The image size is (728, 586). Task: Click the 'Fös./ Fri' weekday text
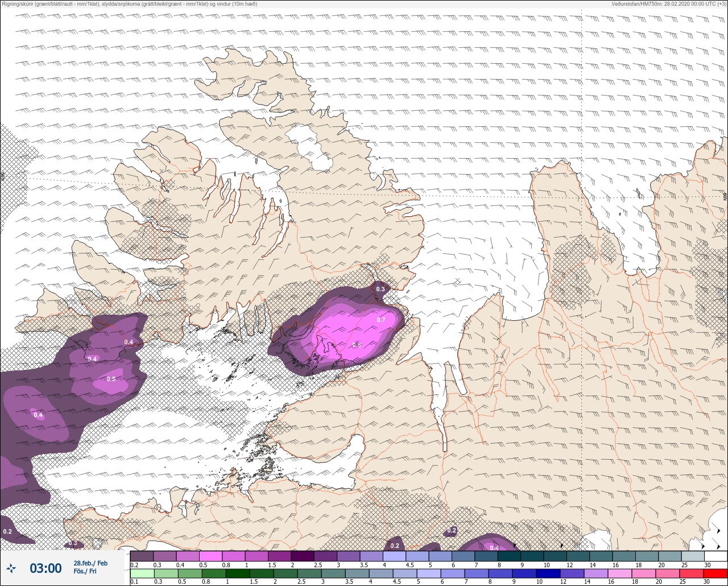[85, 571]
